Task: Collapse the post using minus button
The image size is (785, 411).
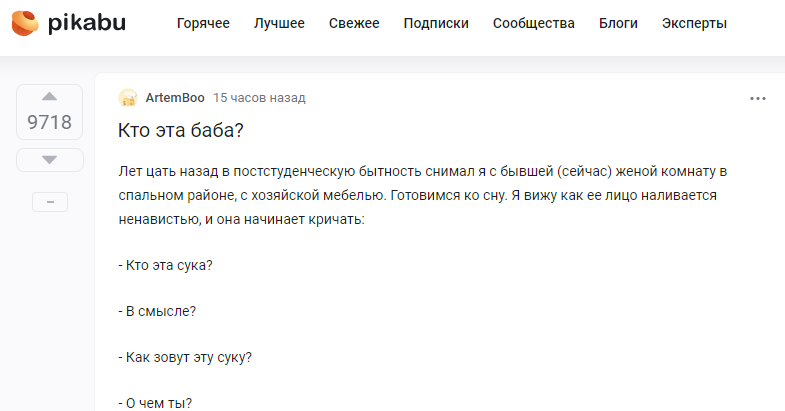Action: tap(50, 202)
